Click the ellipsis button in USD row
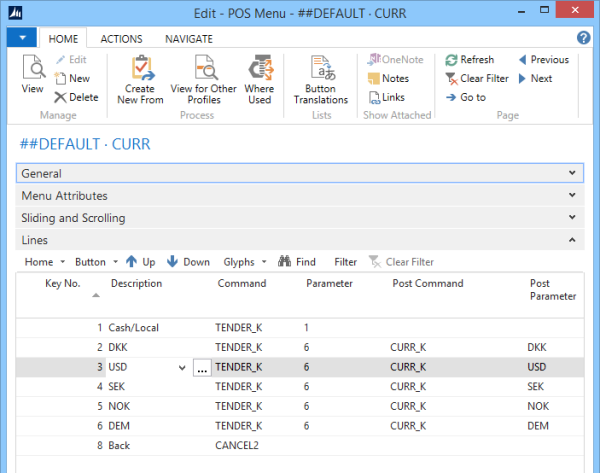 201,368
